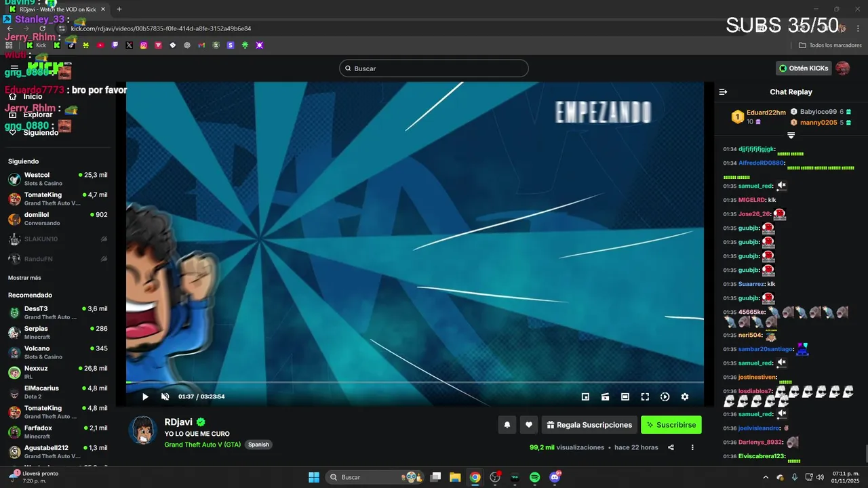This screenshot has height=488, width=868.
Task: Click Regala Suscripciones button
Action: [x=589, y=425]
